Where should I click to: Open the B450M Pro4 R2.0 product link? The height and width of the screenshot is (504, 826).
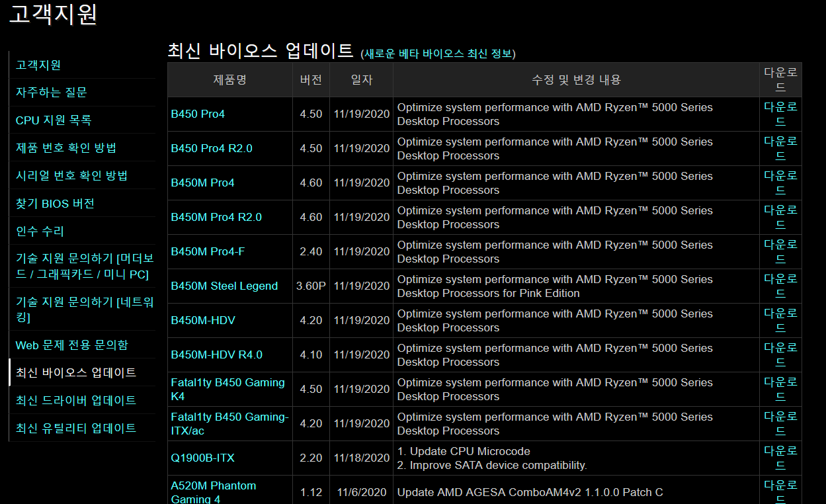tap(216, 217)
